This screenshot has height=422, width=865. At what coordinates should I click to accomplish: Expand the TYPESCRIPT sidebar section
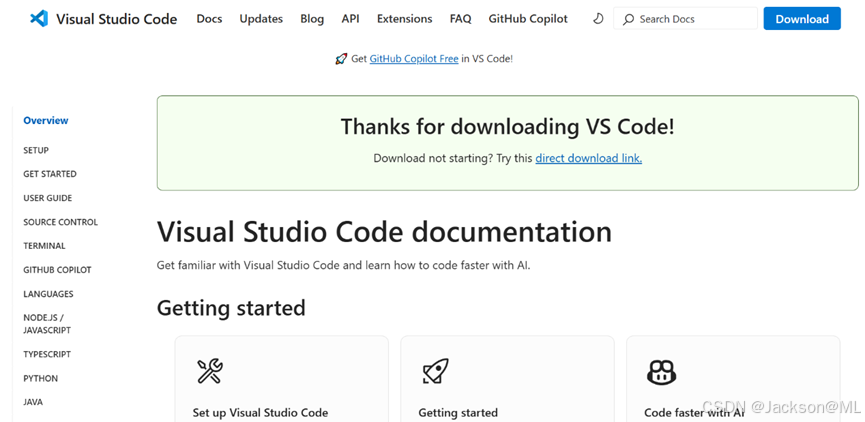tap(47, 354)
